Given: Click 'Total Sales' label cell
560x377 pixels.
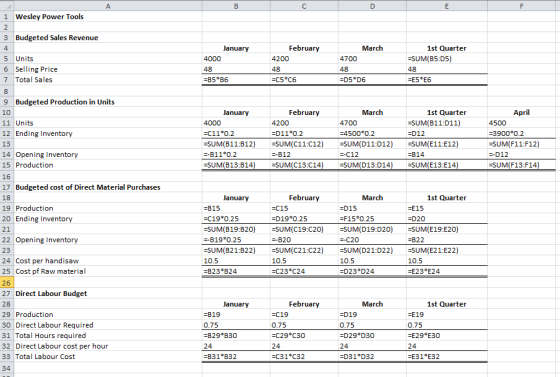Looking at the screenshot, I should [x=108, y=80].
